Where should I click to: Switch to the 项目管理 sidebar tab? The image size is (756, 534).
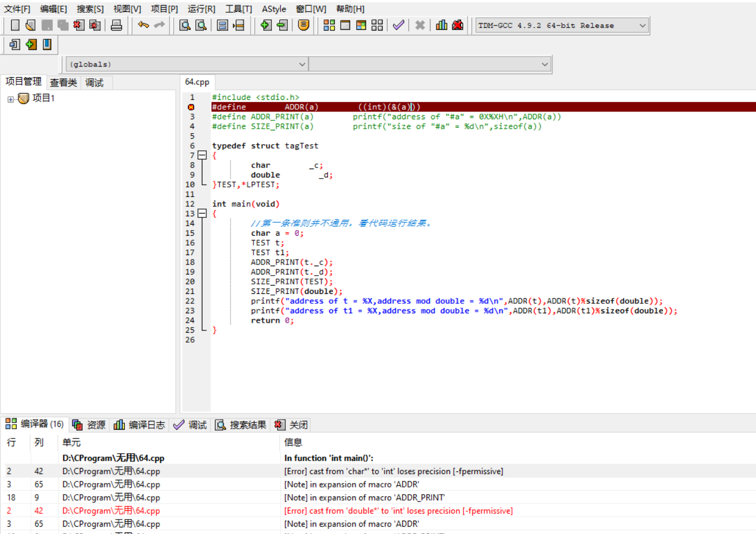pos(23,82)
